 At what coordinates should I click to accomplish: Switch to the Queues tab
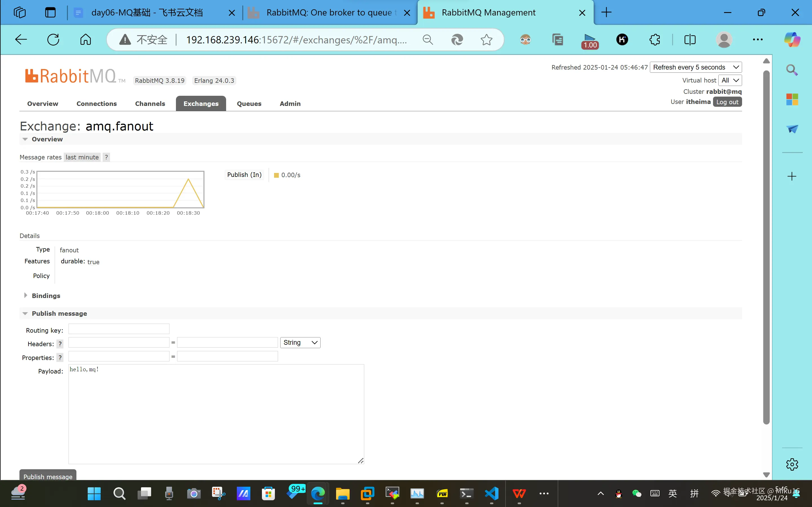tap(249, 104)
